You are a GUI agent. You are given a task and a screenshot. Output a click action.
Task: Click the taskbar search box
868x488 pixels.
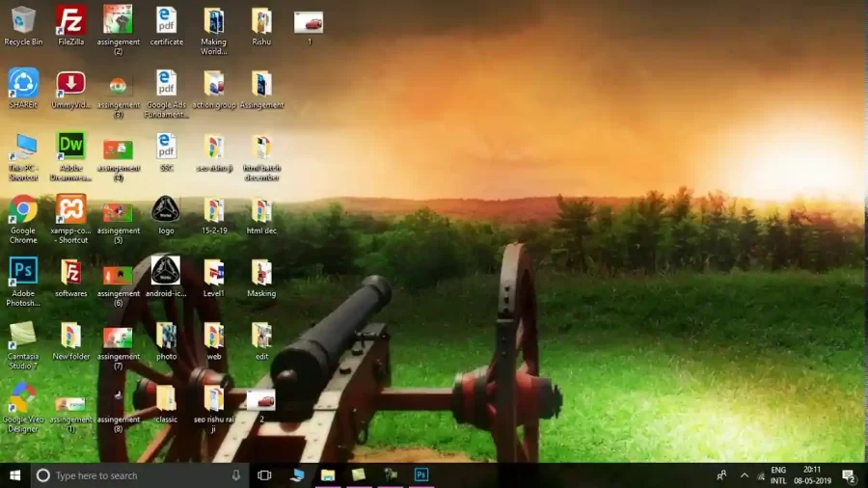click(x=135, y=475)
